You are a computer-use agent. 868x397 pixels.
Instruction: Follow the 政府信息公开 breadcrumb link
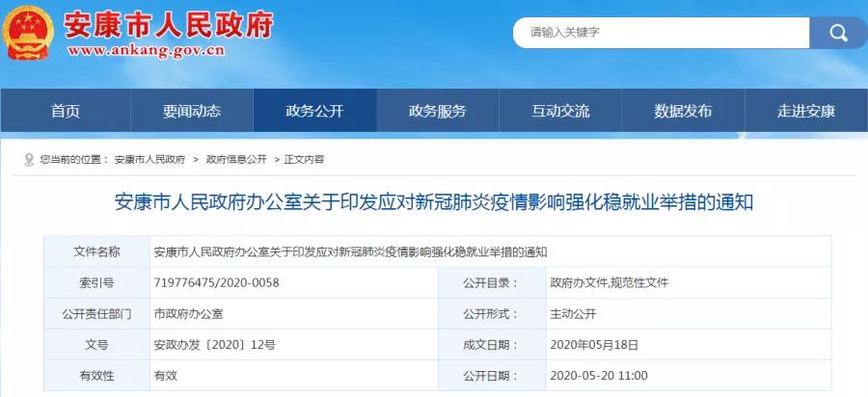point(236,160)
